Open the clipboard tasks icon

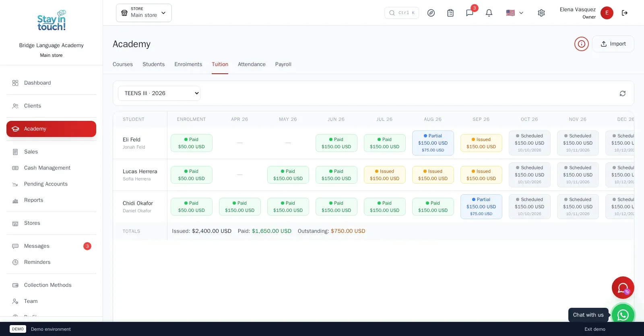(450, 13)
